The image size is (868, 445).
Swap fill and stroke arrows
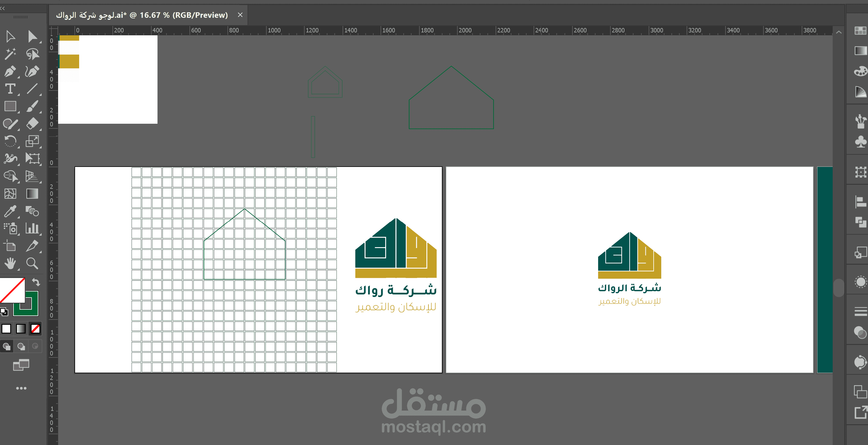pos(36,282)
